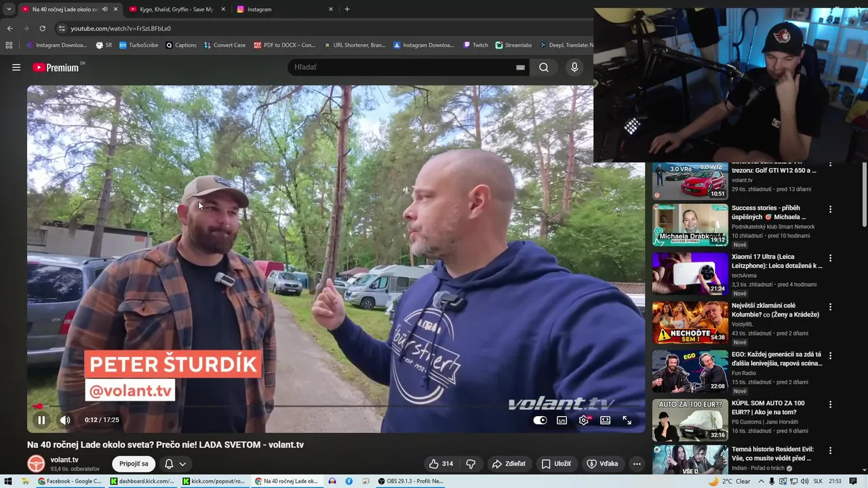Switch to the Kygo, Khalid, Gryffin tab
The height and width of the screenshot is (488, 868).
pyautogui.click(x=176, y=9)
